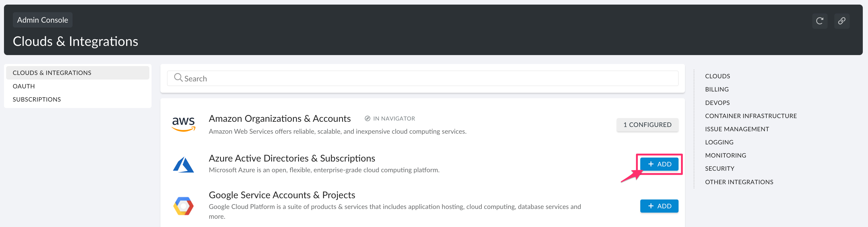The width and height of the screenshot is (868, 227).
Task: Navigate to Container Infrastructure category
Action: [x=750, y=116]
